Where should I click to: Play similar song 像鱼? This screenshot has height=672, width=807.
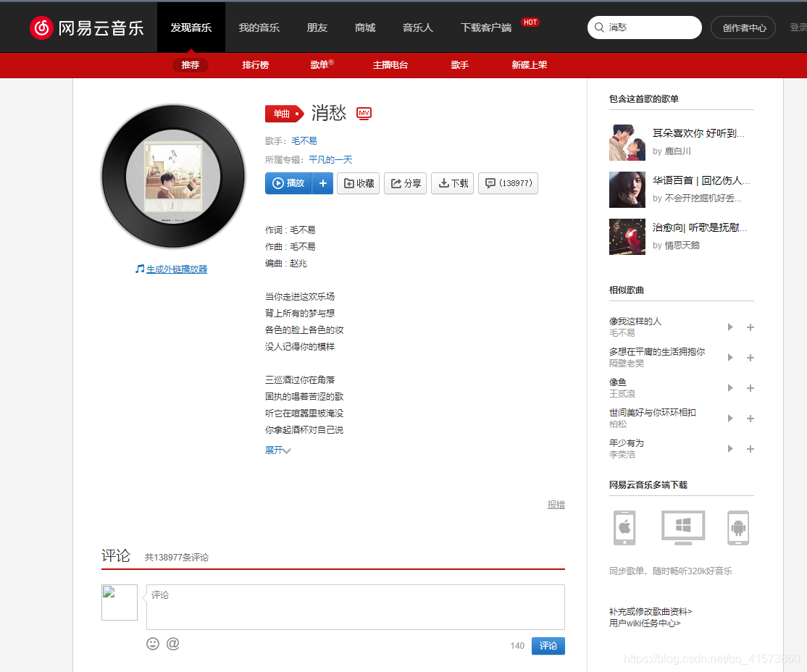click(x=730, y=388)
